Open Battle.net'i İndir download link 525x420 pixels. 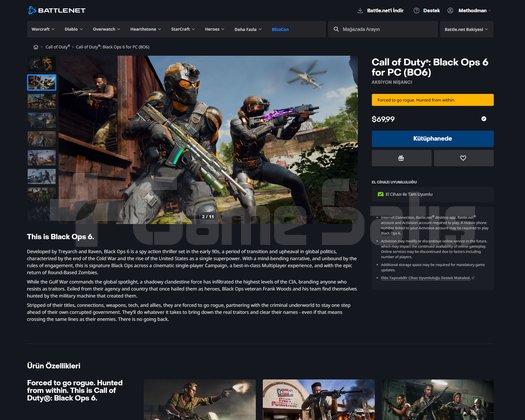385,11
